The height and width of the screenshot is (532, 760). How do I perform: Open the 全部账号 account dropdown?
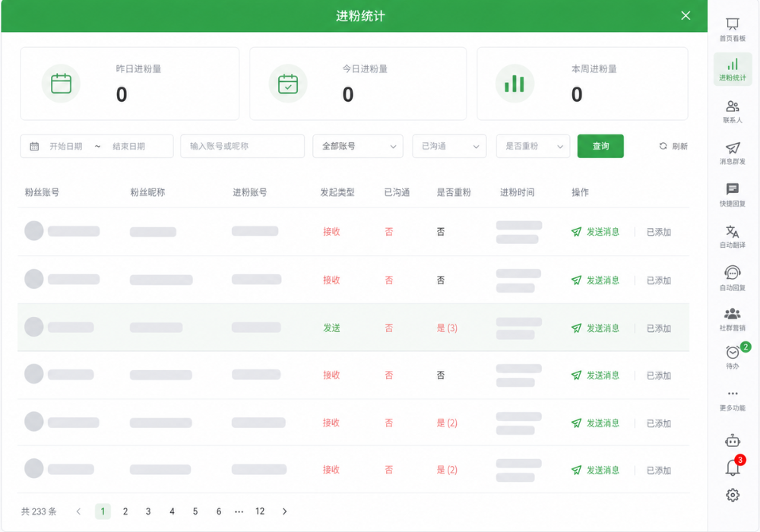358,147
